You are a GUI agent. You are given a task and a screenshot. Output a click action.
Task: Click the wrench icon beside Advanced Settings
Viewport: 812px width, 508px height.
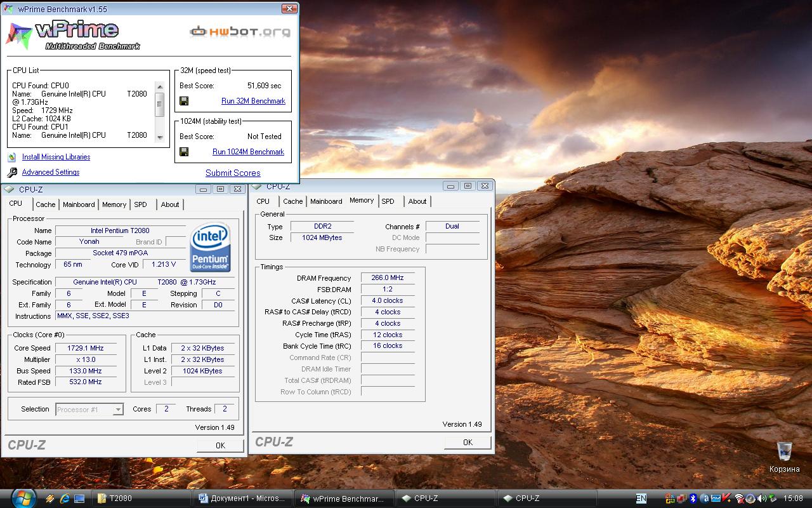click(x=12, y=173)
